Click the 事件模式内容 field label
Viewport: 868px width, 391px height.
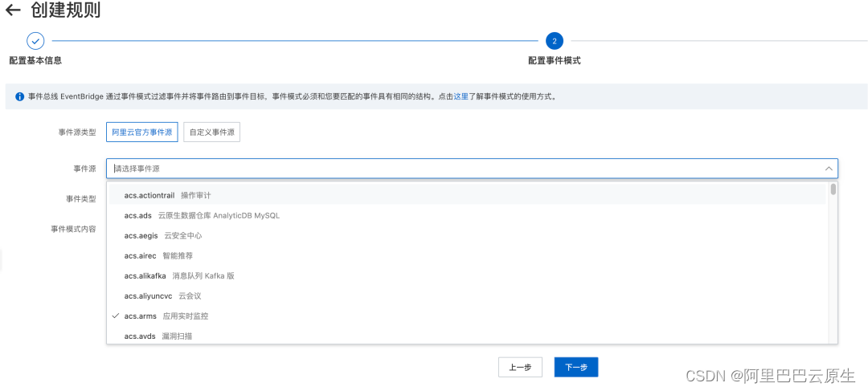click(x=74, y=229)
